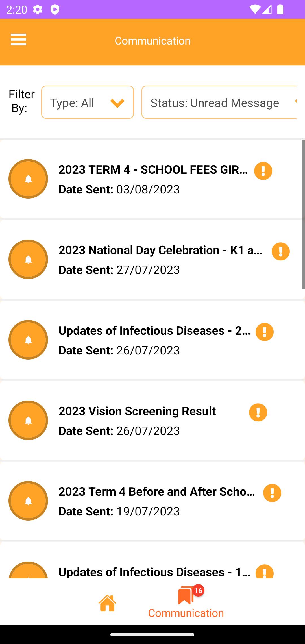Tap the alert icon on Term 4 Before and After School
Viewport: 305px width, 644px height.
(x=272, y=493)
